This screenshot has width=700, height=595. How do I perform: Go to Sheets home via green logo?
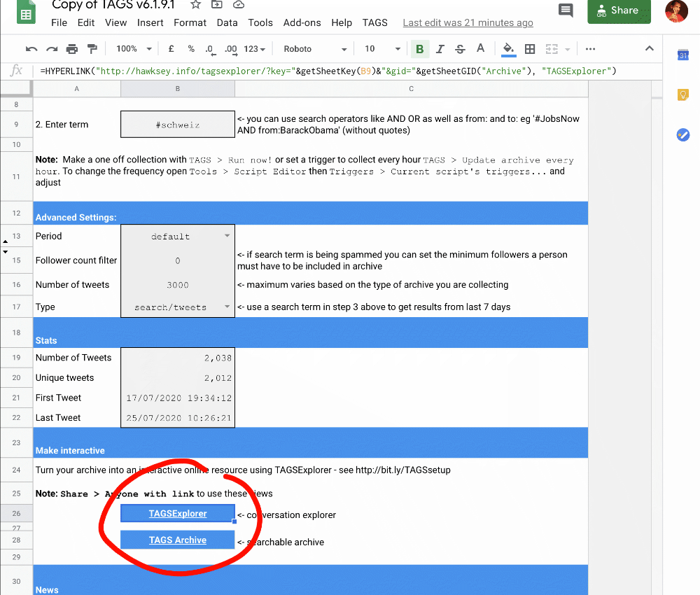(x=27, y=13)
